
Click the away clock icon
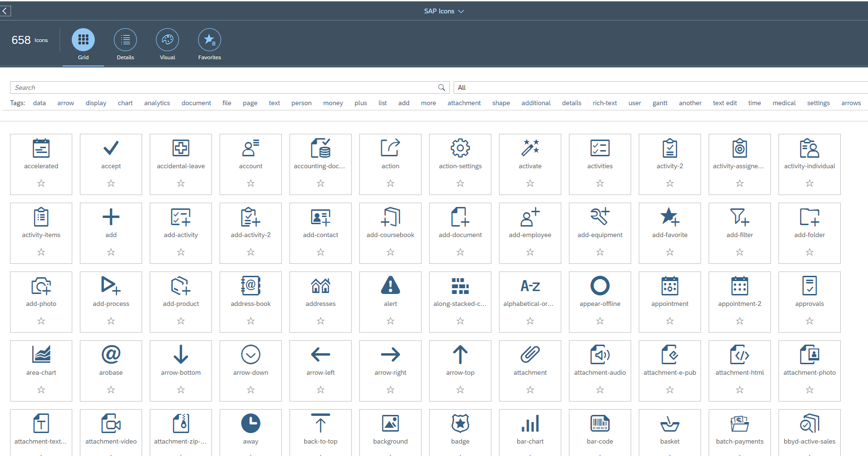tap(250, 423)
